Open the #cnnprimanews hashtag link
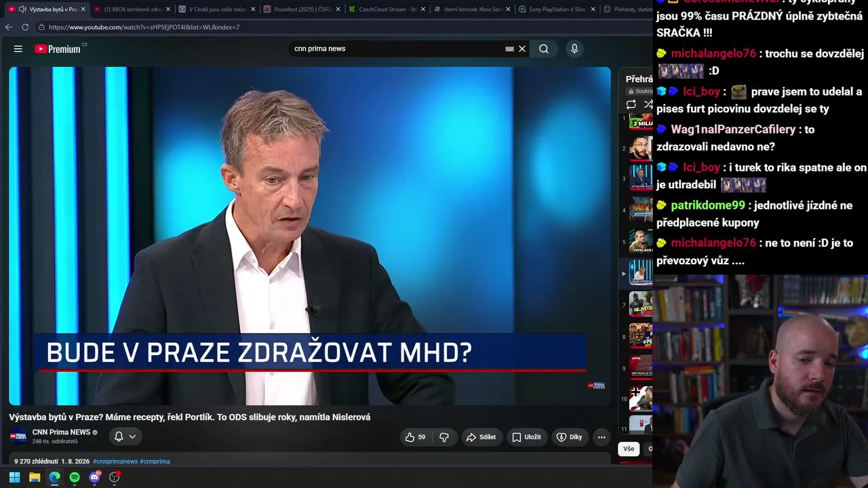Viewport: 868px width, 488px height. (x=115, y=462)
